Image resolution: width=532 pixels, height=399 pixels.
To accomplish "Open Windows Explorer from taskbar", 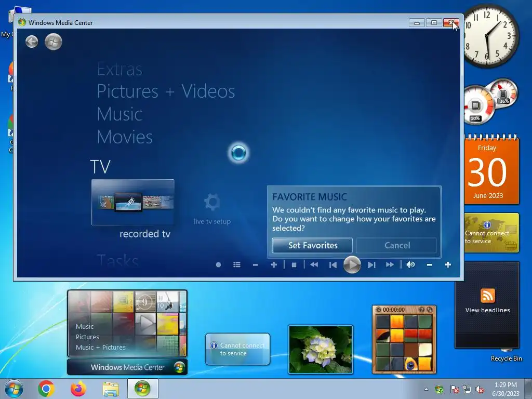I will tap(111, 389).
